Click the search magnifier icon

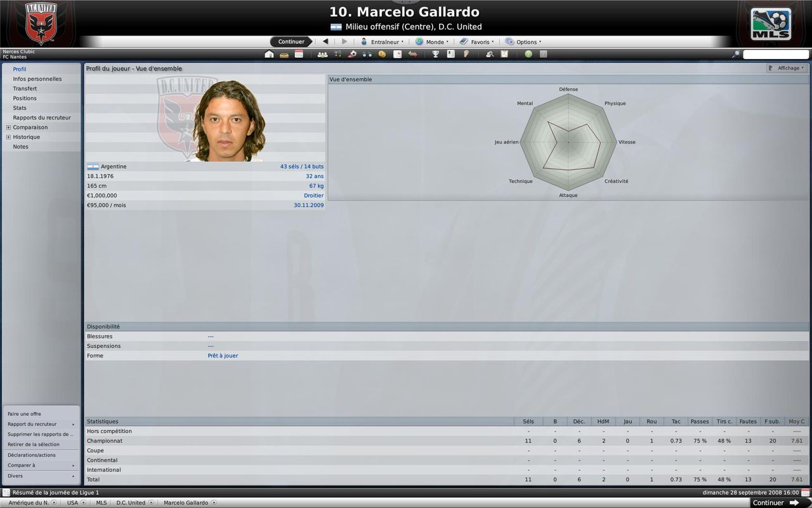pos(736,55)
